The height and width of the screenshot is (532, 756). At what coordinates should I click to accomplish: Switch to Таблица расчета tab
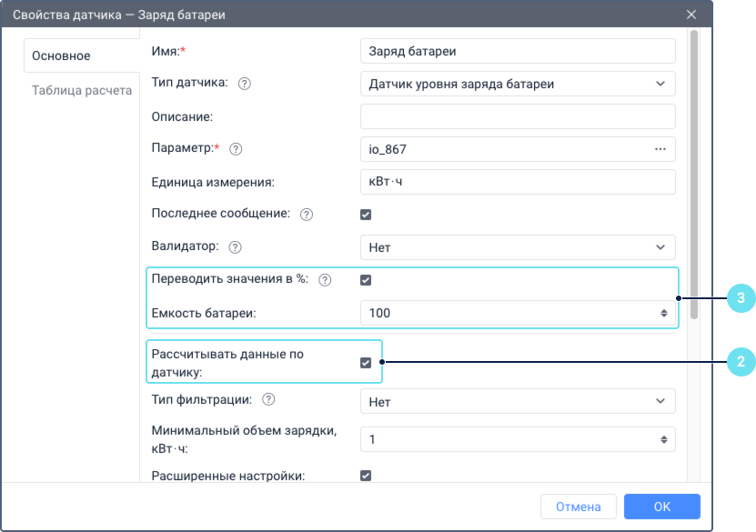[82, 90]
